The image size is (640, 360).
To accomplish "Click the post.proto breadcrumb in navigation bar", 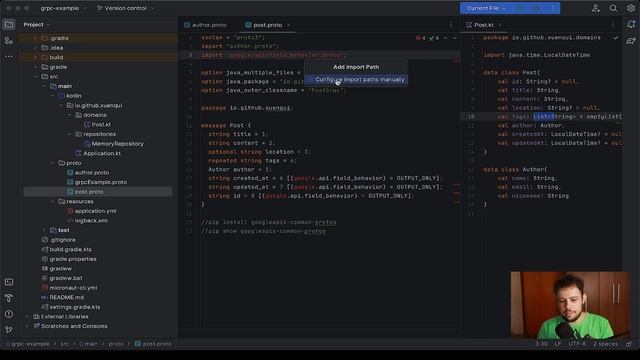I will click(153, 344).
